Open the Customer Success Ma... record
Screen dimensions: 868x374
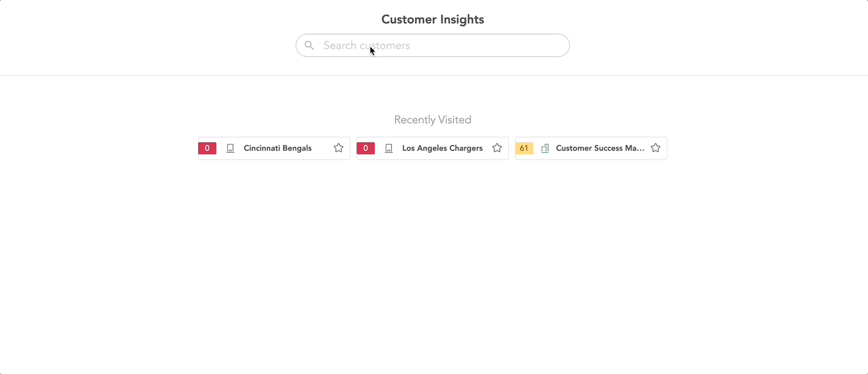tap(600, 148)
